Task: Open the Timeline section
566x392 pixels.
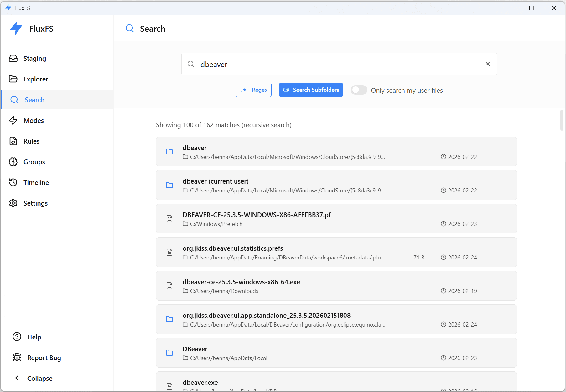Action: pyautogui.click(x=36, y=182)
